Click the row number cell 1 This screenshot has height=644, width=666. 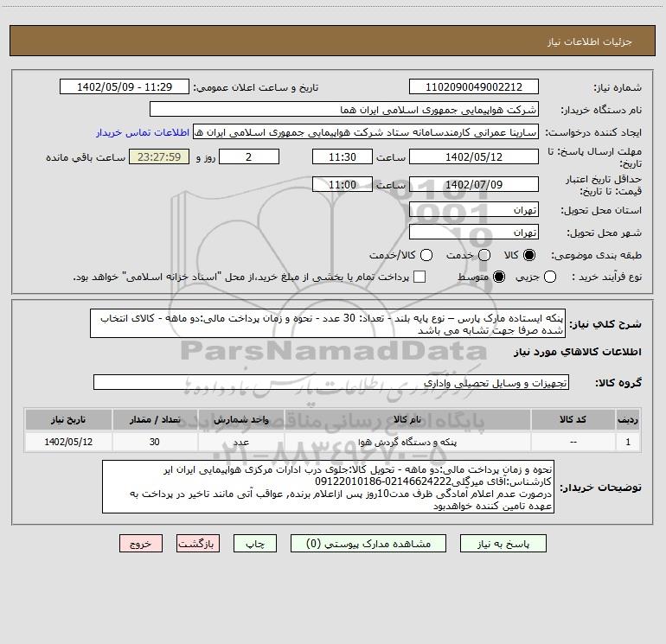(628, 442)
